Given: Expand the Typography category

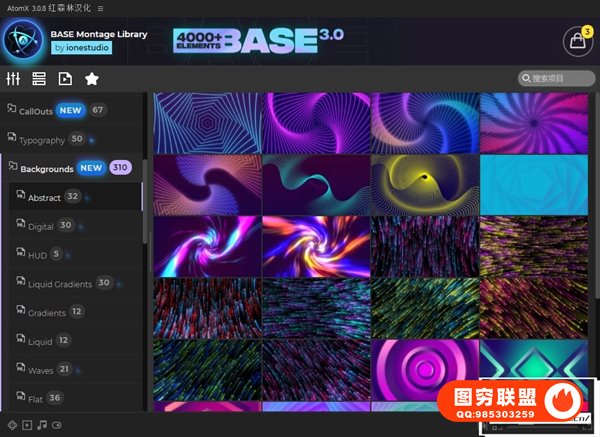Looking at the screenshot, I should [x=42, y=139].
